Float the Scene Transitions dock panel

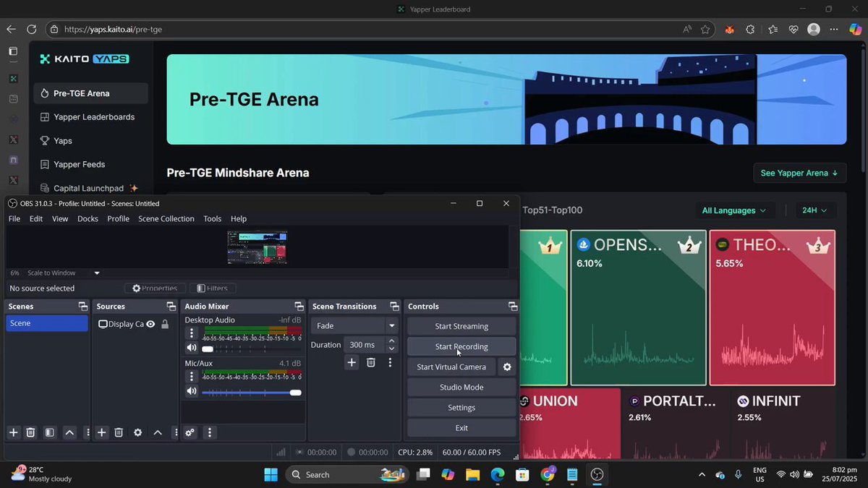[394, 307]
